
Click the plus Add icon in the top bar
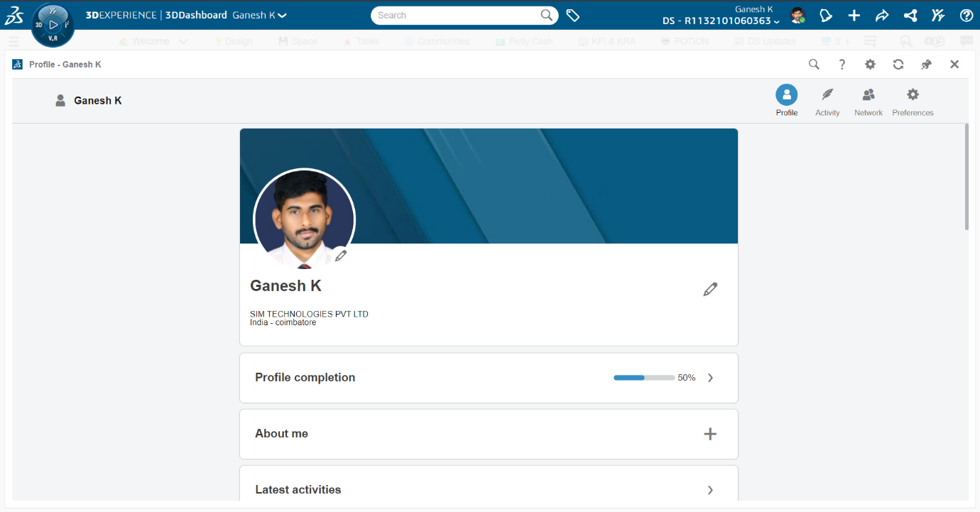click(x=854, y=16)
